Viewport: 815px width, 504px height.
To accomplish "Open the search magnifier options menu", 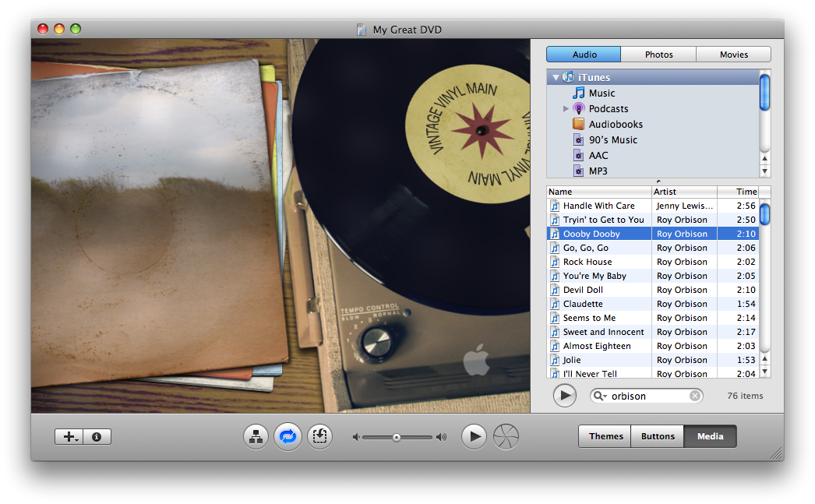I will pyautogui.click(x=600, y=396).
